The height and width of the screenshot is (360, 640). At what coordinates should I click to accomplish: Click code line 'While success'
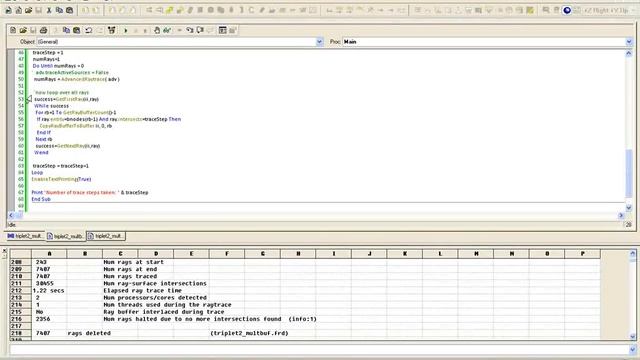coord(51,106)
